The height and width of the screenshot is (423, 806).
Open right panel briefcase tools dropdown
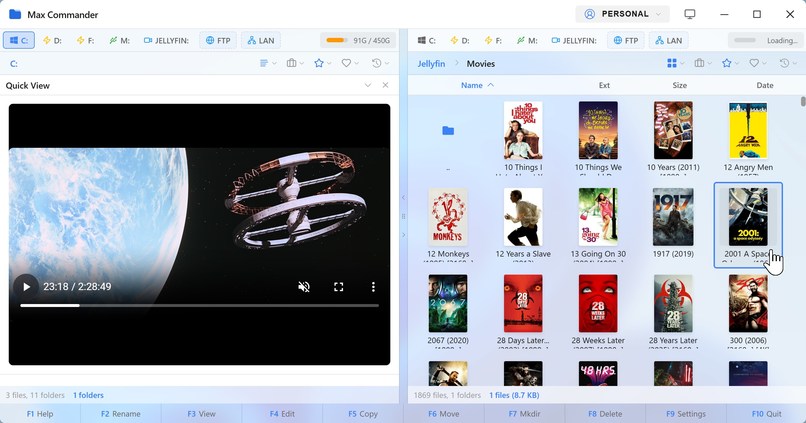[x=703, y=63]
